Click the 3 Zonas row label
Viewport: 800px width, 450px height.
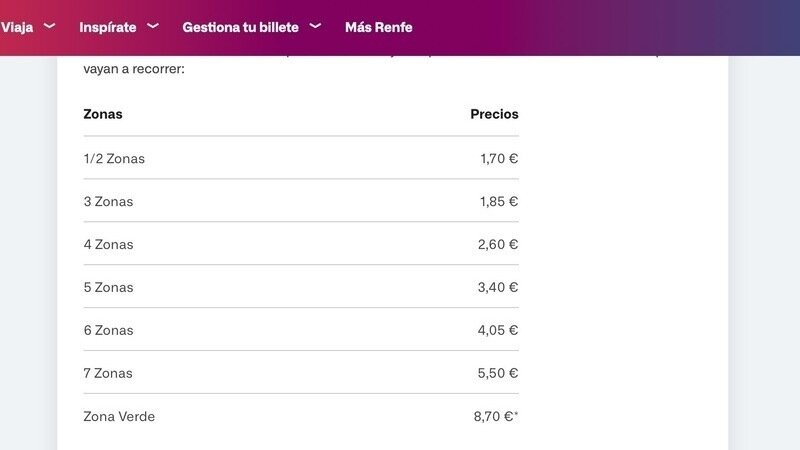(x=108, y=202)
